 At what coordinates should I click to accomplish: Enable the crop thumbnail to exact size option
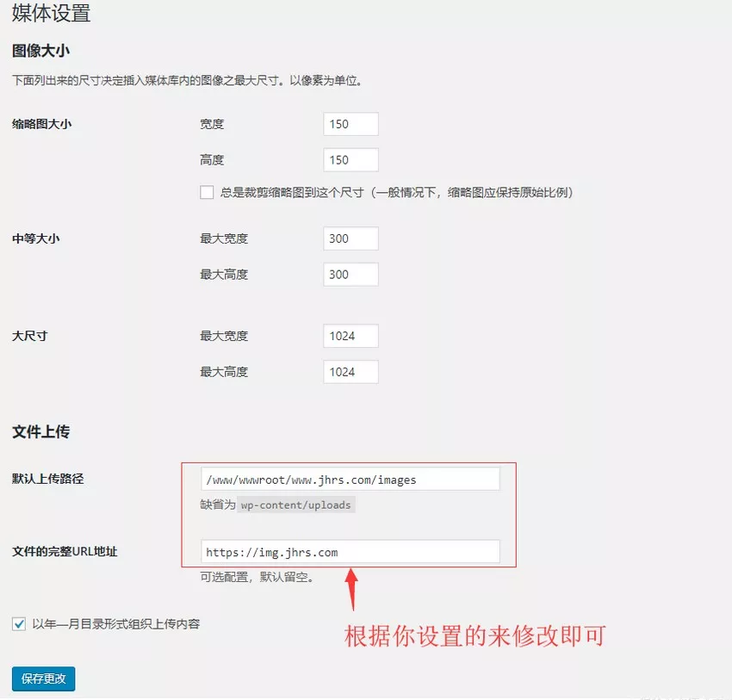207,192
